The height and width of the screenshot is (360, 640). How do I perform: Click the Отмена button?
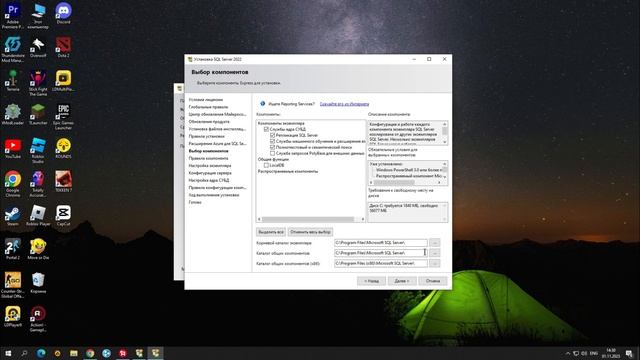coord(433,281)
